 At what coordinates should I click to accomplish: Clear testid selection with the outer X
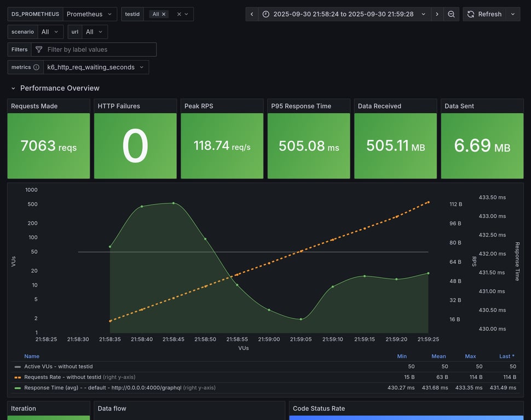point(178,14)
